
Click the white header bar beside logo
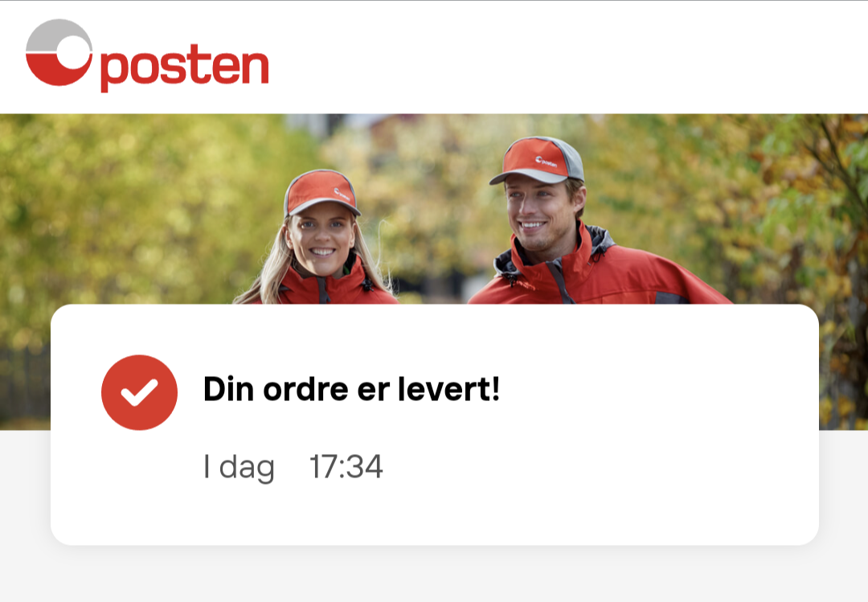coord(554,57)
